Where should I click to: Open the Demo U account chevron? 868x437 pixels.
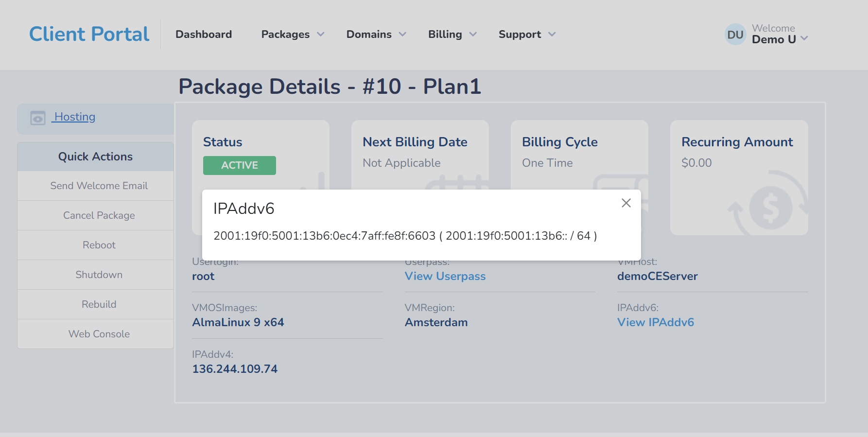coord(804,38)
